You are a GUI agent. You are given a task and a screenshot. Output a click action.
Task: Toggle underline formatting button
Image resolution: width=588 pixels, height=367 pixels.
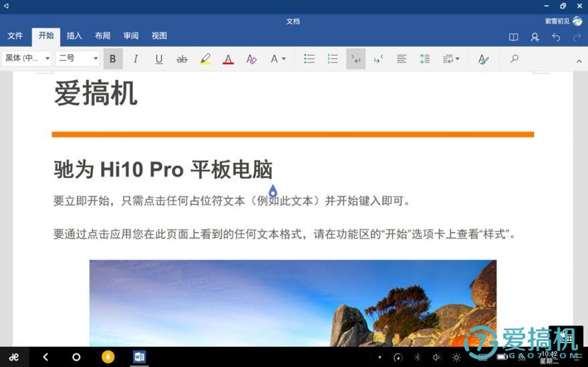tap(159, 59)
